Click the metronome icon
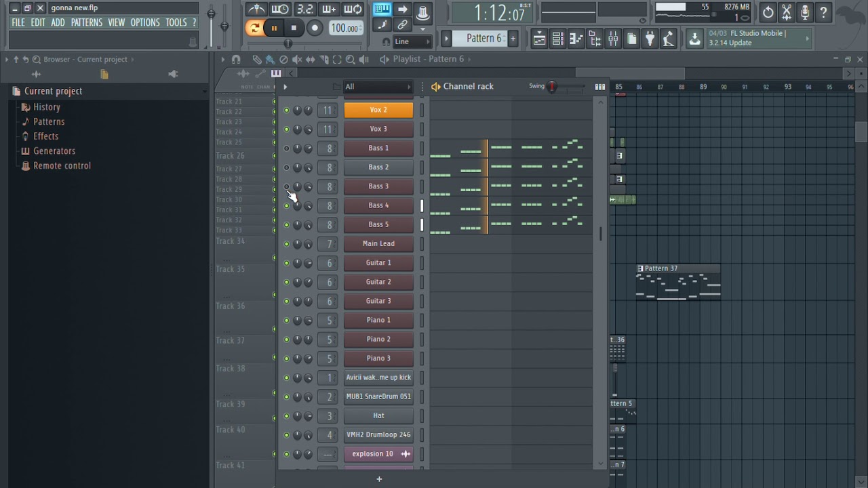The image size is (868, 488). pyautogui.click(x=256, y=9)
